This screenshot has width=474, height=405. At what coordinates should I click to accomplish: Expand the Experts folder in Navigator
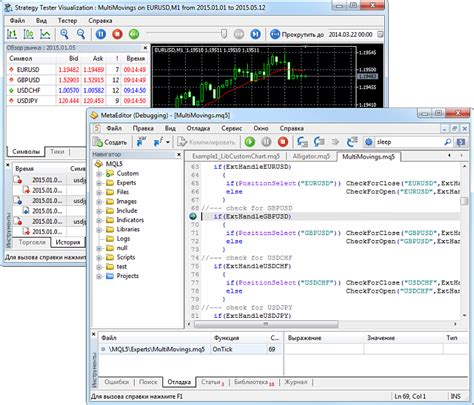coord(99,183)
